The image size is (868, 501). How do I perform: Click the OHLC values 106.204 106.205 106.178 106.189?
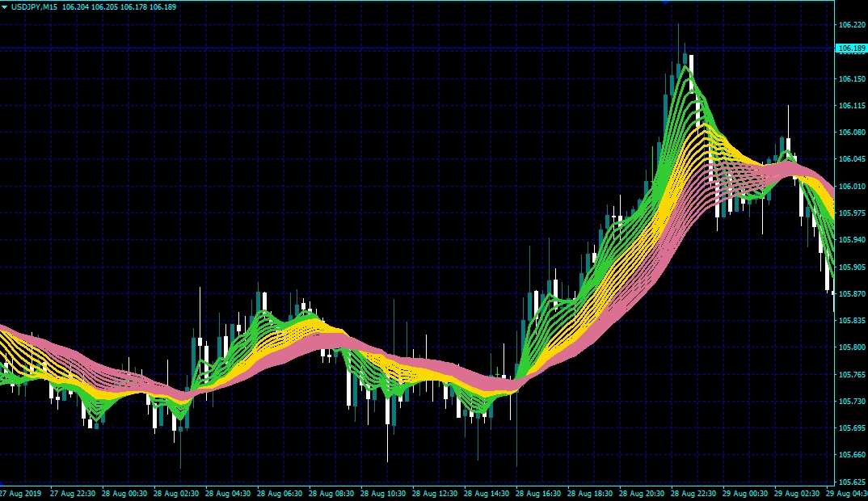[x=119, y=7]
